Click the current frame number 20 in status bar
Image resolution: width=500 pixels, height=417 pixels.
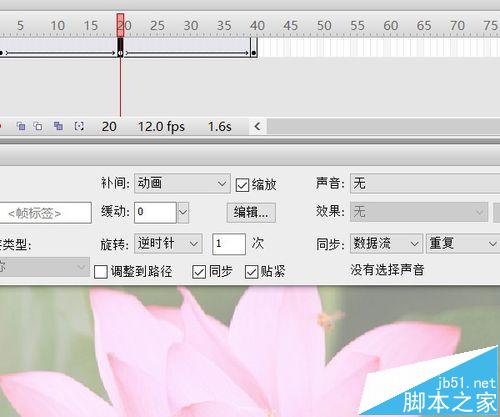click(109, 127)
